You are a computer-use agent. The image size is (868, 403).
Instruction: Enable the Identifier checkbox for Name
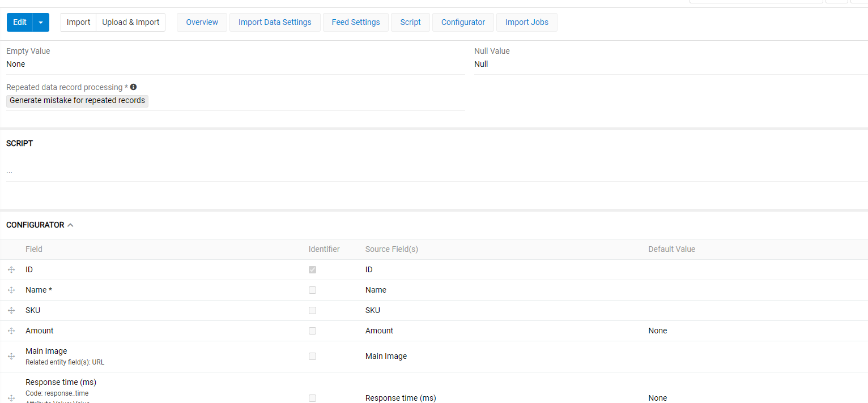click(x=312, y=290)
